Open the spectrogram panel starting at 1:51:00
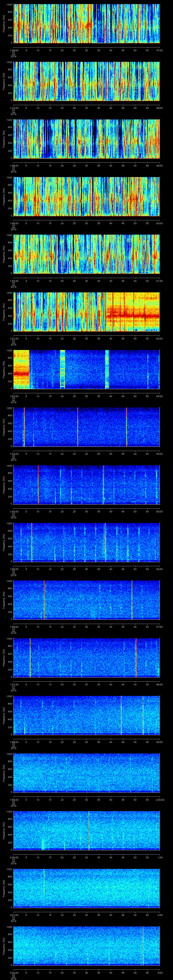The height and width of the screenshot is (980, 173). 87,312
